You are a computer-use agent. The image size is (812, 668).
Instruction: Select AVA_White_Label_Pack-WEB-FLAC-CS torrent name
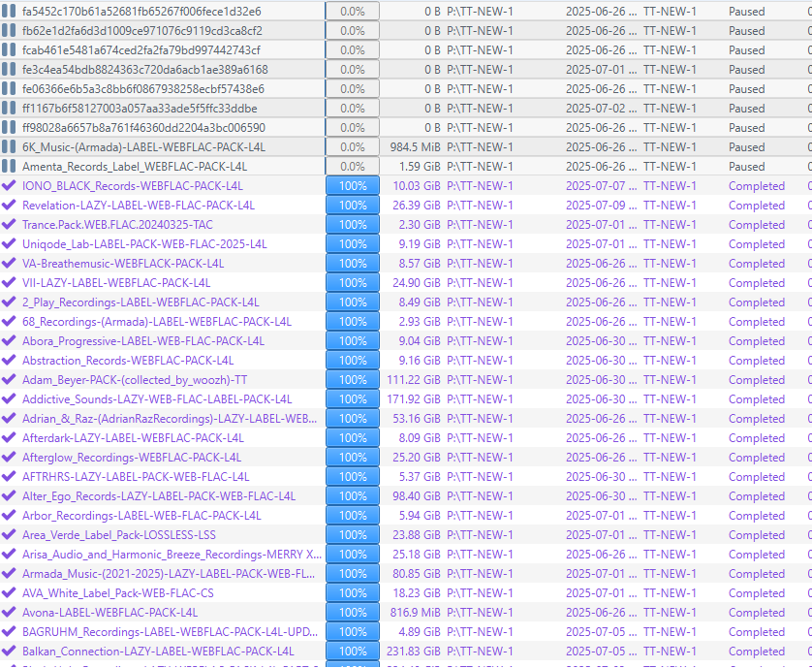pos(117,593)
